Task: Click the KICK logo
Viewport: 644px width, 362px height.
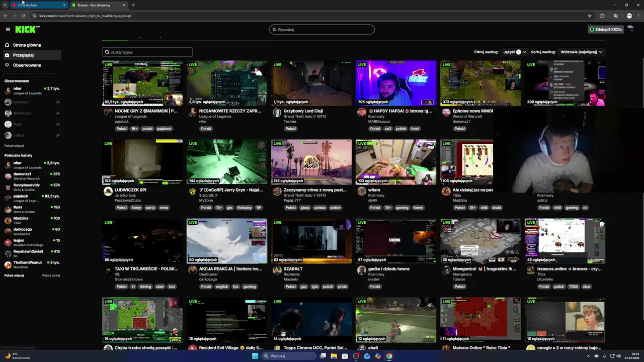Action: (27, 30)
